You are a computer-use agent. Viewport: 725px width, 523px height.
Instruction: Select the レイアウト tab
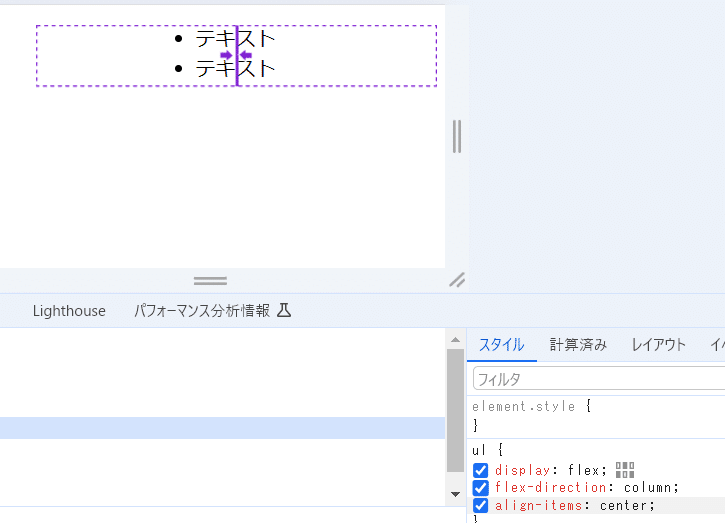(x=658, y=345)
